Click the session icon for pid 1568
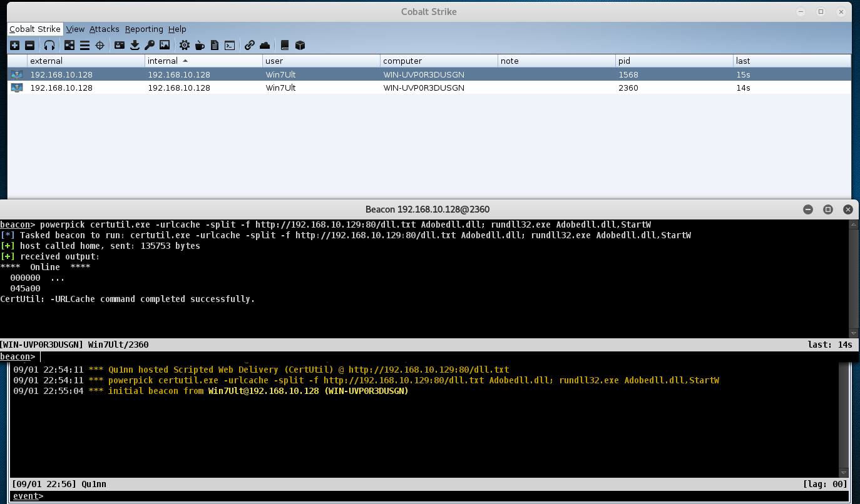The image size is (860, 504). point(17,74)
